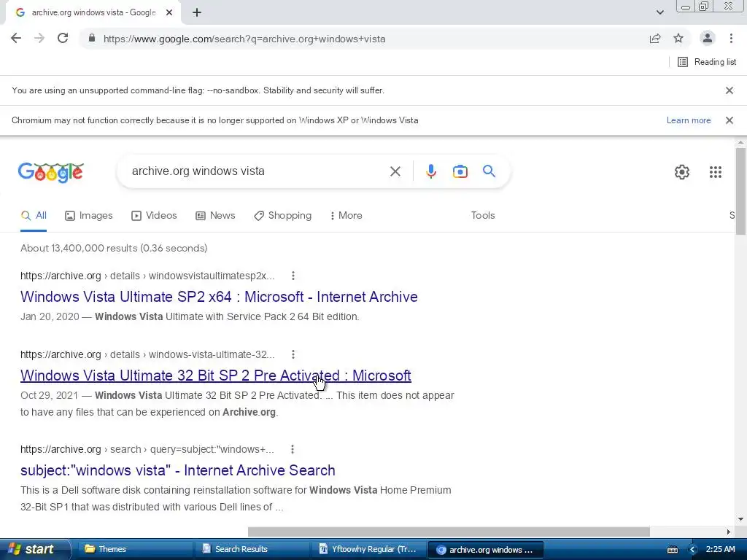This screenshot has width=747, height=560.
Task: Switch to the Shopping tab
Action: [x=282, y=216]
